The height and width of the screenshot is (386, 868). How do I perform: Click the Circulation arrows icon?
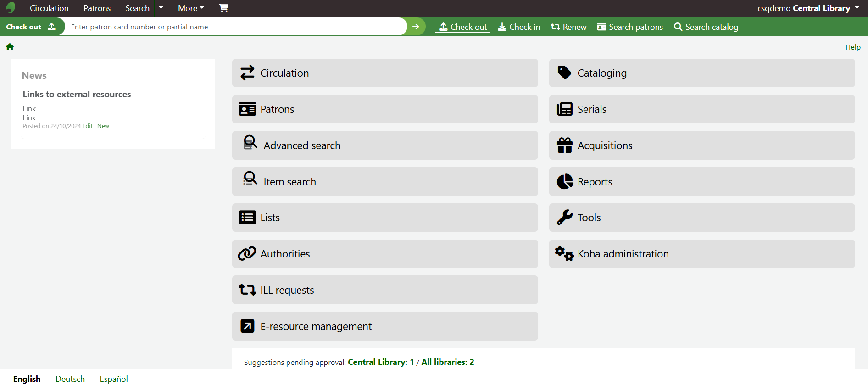(x=247, y=73)
